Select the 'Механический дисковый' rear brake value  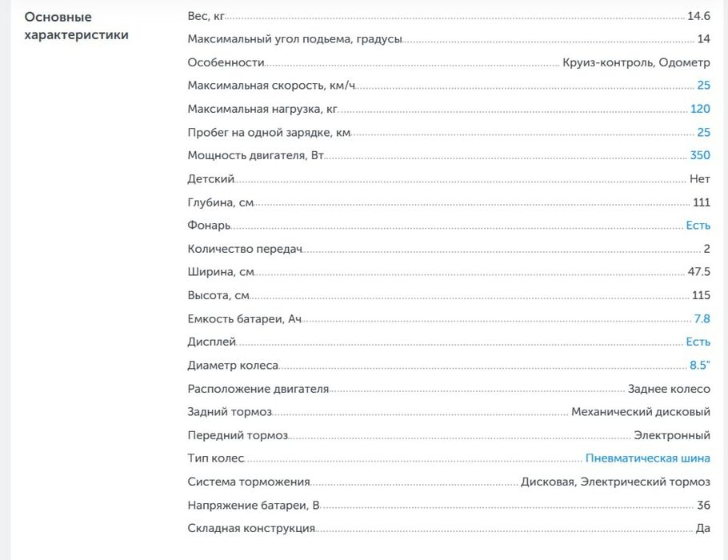tap(640, 412)
